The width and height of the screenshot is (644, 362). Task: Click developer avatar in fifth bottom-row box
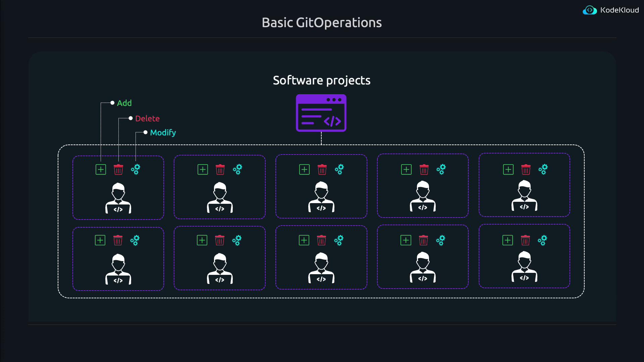524,267
